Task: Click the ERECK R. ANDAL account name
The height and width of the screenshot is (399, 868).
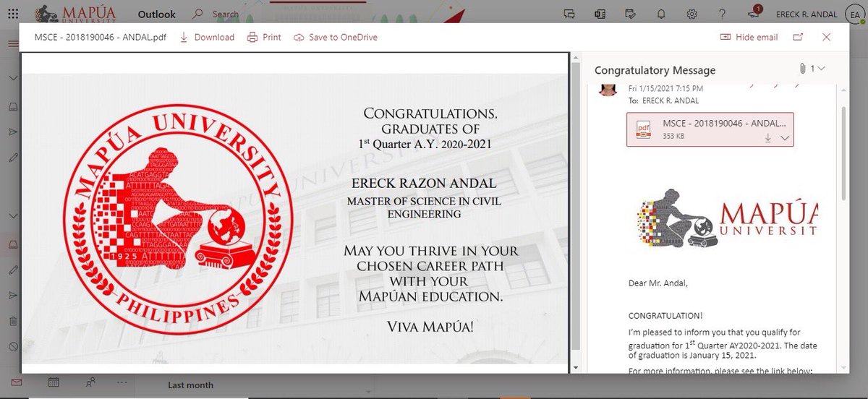Action: [806, 14]
